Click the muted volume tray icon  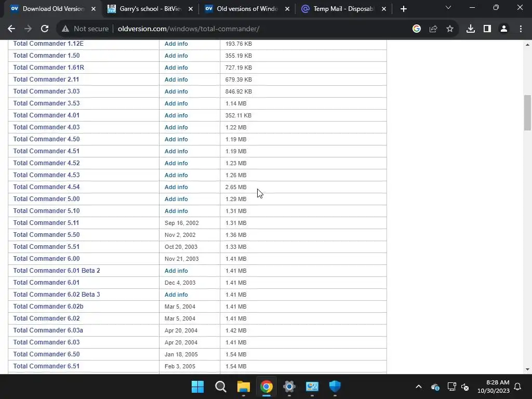coord(465,387)
